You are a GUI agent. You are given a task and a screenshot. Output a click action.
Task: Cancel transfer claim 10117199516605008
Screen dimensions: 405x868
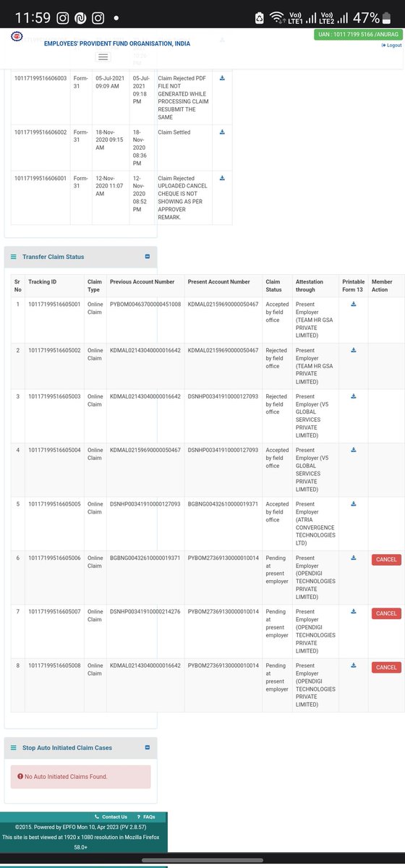[x=386, y=668]
